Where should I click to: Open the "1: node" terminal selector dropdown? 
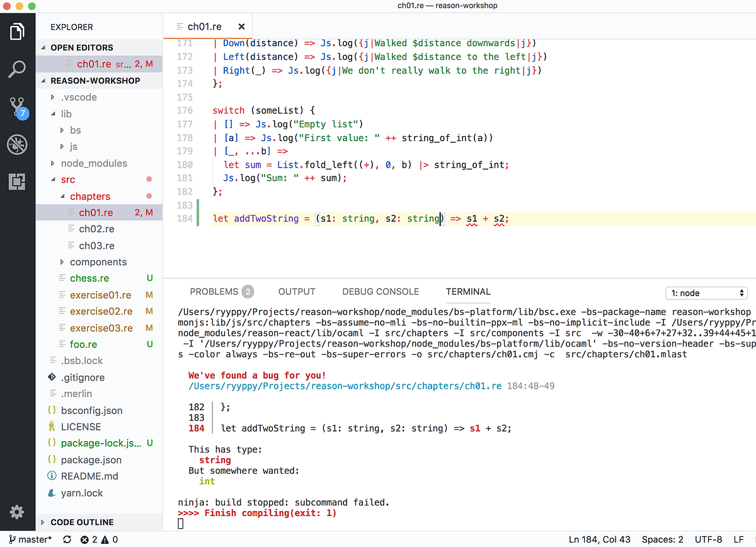click(706, 292)
